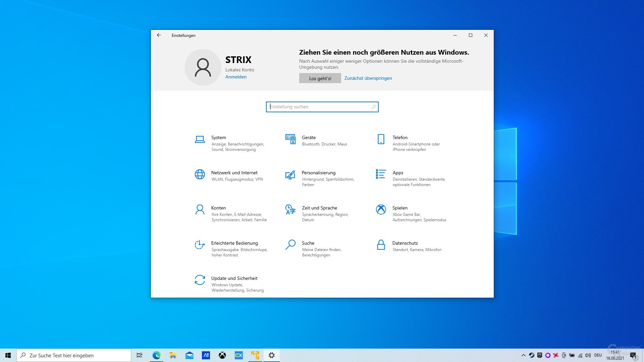Viewport: 644px width, 362px height.
Task: Open the Datenschutz padlock icon
Action: pyautogui.click(x=381, y=245)
